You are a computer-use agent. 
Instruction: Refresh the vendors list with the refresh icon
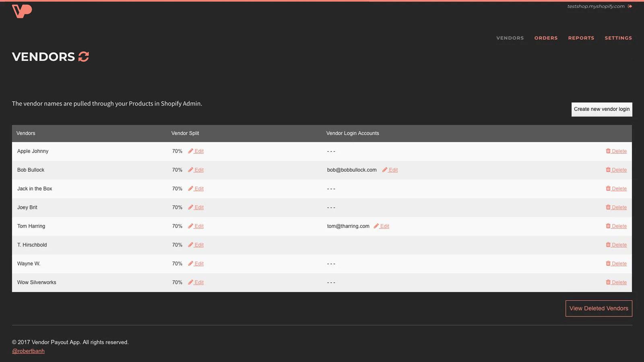click(x=83, y=57)
